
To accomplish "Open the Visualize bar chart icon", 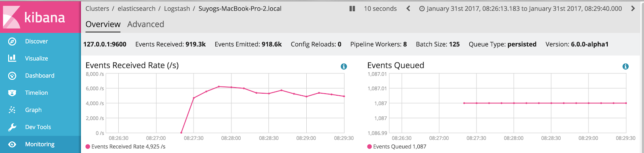I will (12, 58).
